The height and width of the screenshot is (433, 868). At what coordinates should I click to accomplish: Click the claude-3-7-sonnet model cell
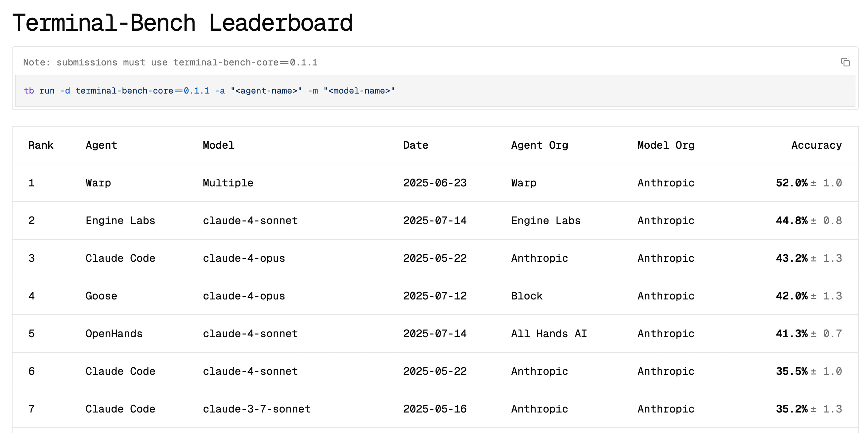coord(256,409)
